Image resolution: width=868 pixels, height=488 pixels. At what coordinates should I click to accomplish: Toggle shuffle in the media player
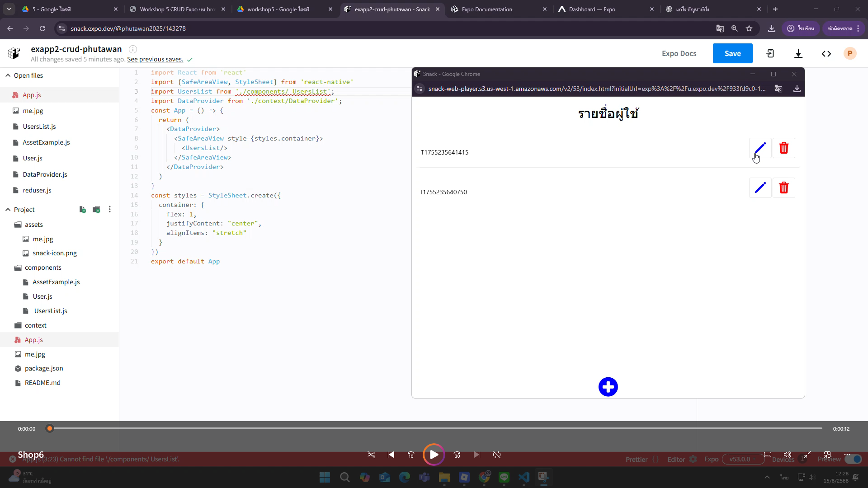[x=371, y=455]
